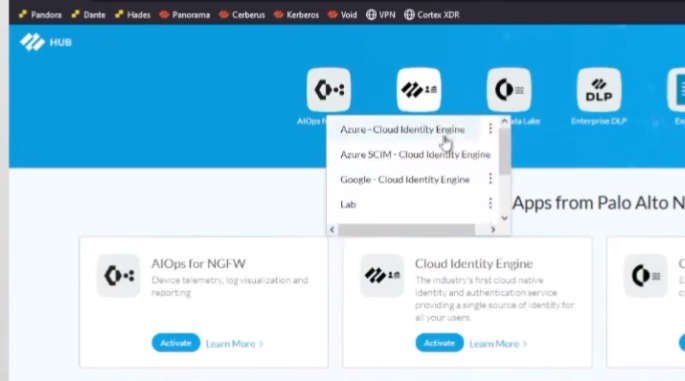Open options menu for Lab entry
The image size is (685, 381).
[x=490, y=203]
